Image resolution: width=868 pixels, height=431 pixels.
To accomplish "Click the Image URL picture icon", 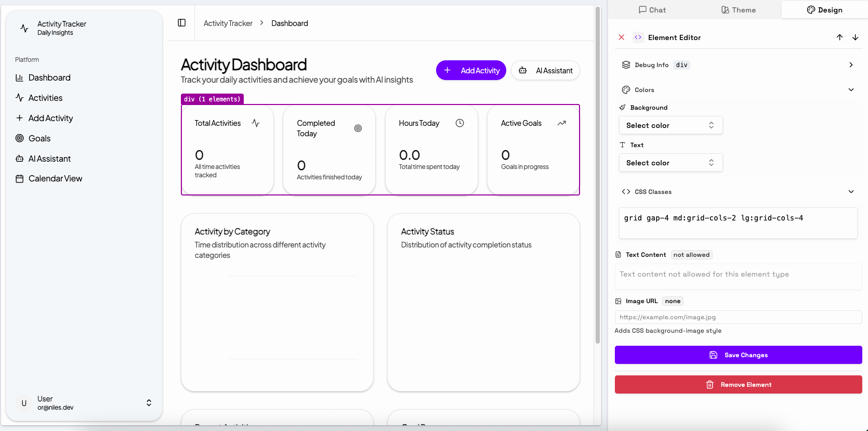I will [618, 301].
